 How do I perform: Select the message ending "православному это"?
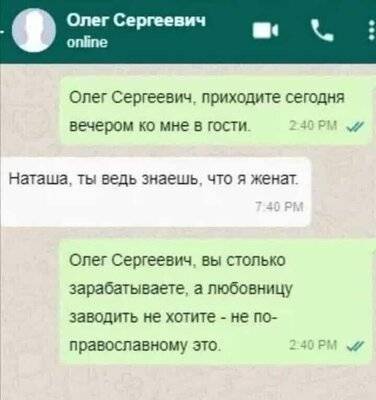point(215,302)
